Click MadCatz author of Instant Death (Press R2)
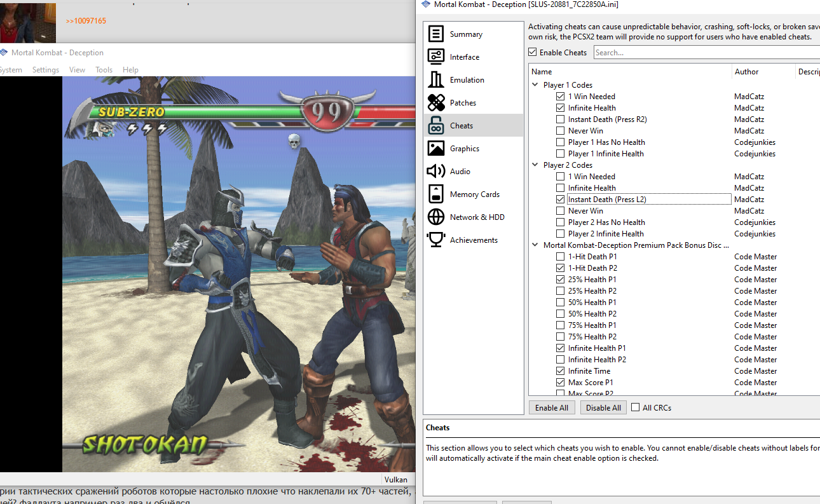The width and height of the screenshot is (820, 504). [749, 119]
